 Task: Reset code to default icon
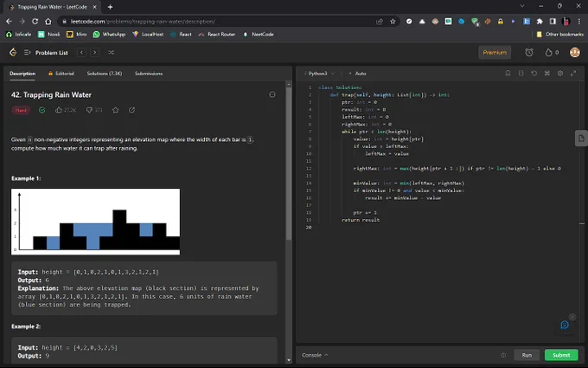[534, 74]
